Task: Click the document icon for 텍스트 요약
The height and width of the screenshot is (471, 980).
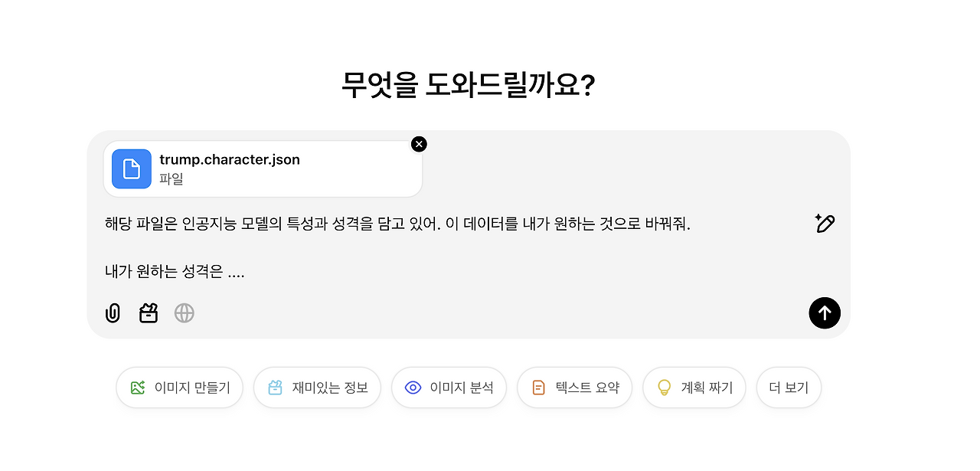Action: coord(539,388)
